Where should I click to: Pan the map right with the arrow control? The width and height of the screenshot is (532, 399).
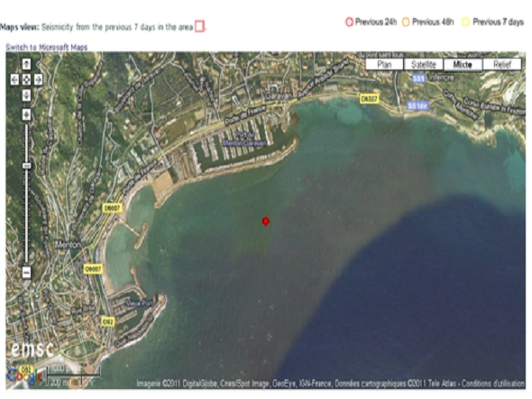pos(38,79)
